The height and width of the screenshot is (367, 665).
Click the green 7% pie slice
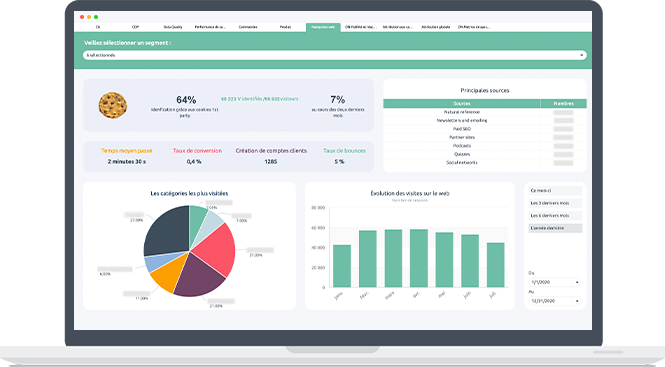(196, 223)
